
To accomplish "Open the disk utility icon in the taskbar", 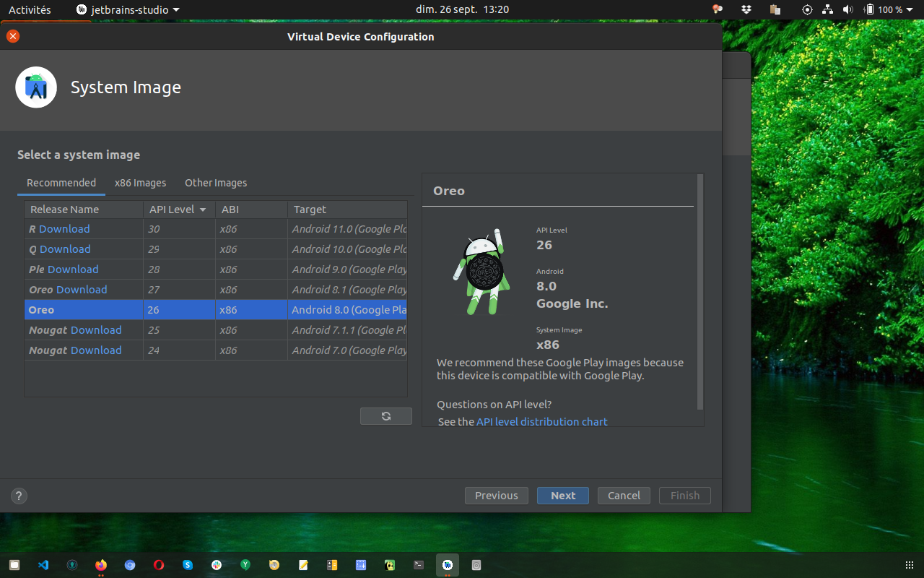I will (476, 565).
